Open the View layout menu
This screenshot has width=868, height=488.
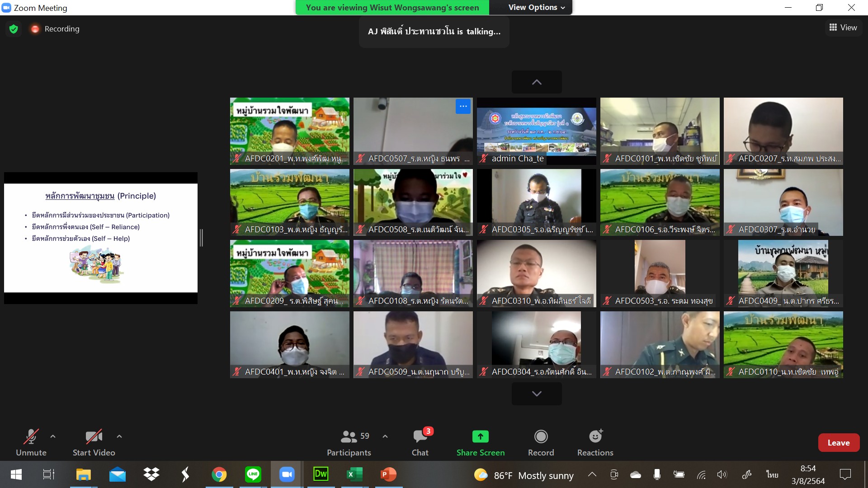843,28
